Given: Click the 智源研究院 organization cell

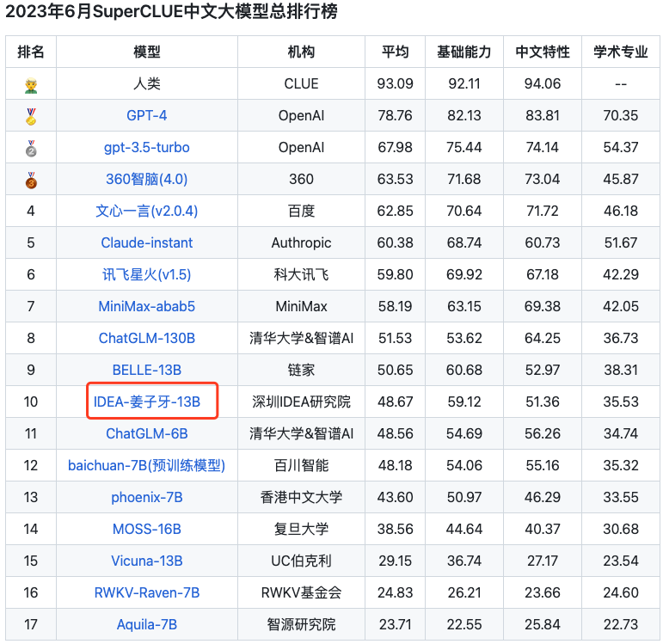Looking at the screenshot, I should [x=301, y=624].
